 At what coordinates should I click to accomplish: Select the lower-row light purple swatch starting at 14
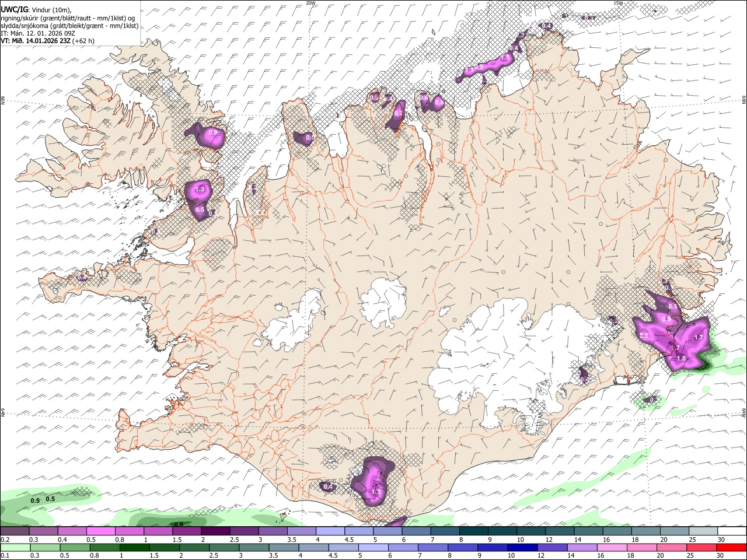click(x=582, y=548)
